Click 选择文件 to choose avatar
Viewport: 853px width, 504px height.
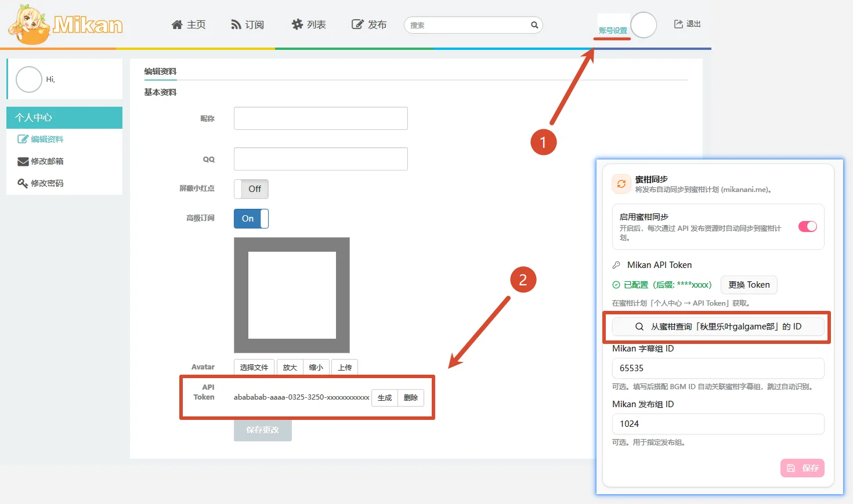254,367
